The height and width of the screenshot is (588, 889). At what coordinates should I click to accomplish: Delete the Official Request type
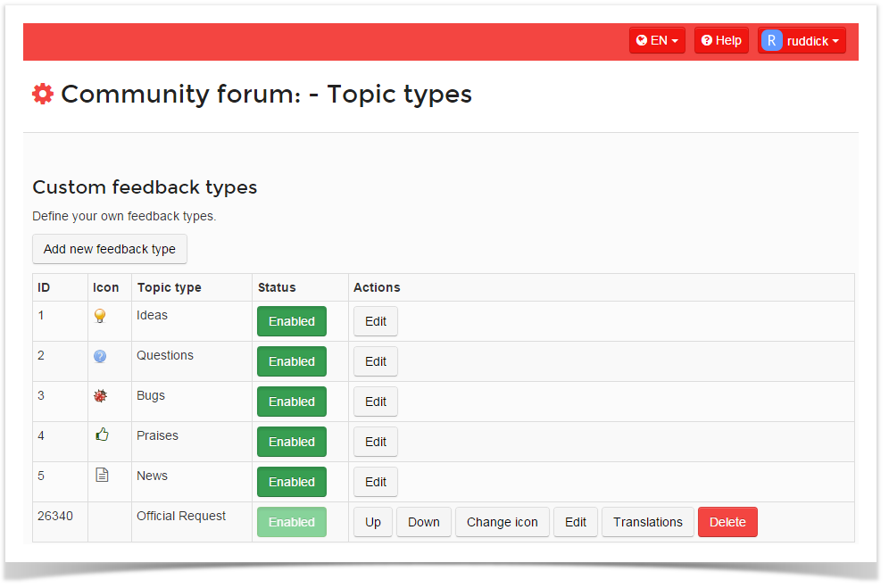click(x=727, y=522)
